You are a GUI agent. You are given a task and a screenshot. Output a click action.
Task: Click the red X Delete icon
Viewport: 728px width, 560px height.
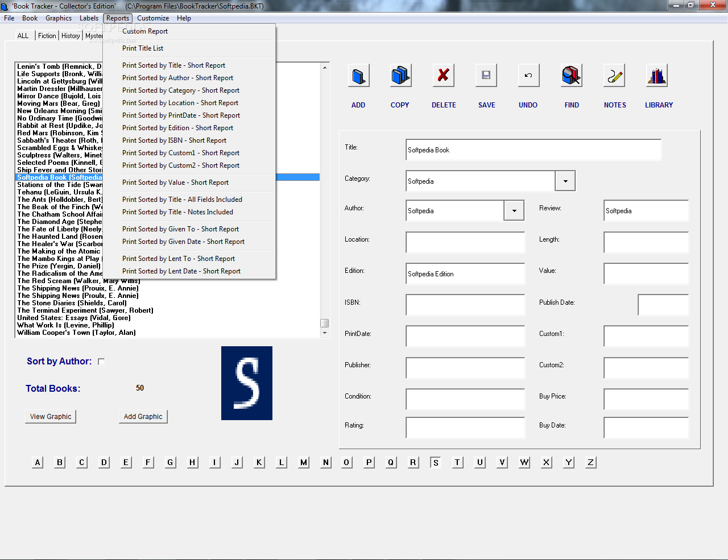click(444, 76)
